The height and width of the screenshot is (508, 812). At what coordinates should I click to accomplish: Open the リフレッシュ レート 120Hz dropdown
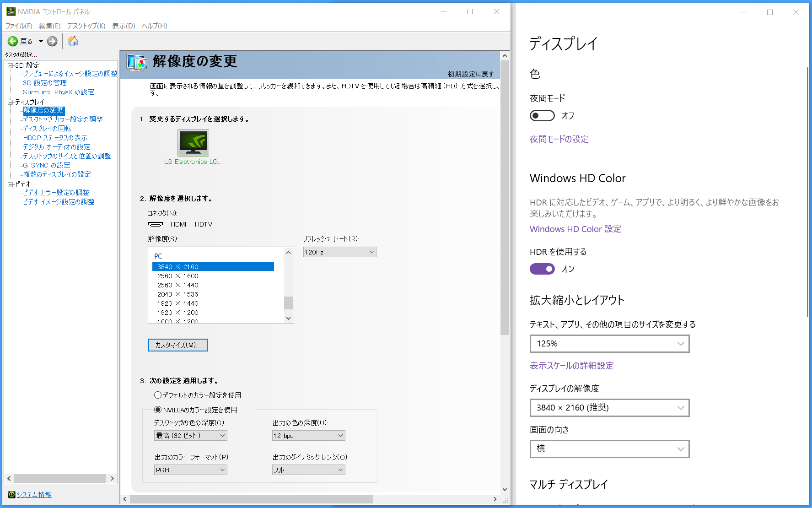click(x=340, y=252)
